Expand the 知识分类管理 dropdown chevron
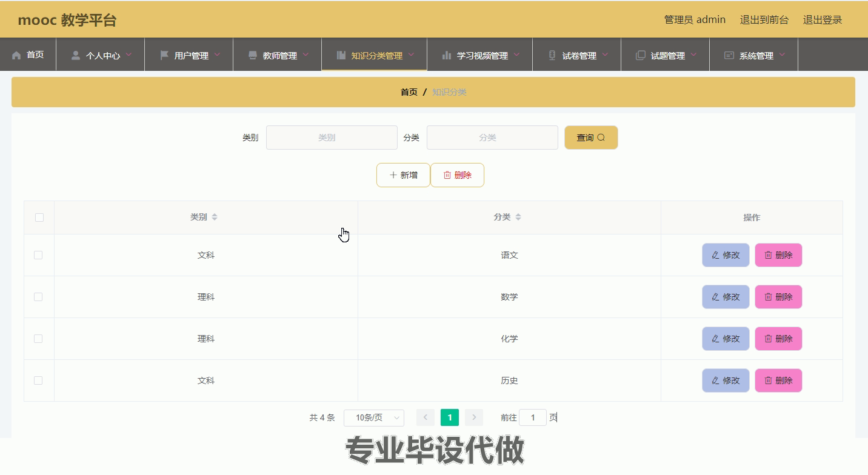Screen dimensions: 868x475 411,55
